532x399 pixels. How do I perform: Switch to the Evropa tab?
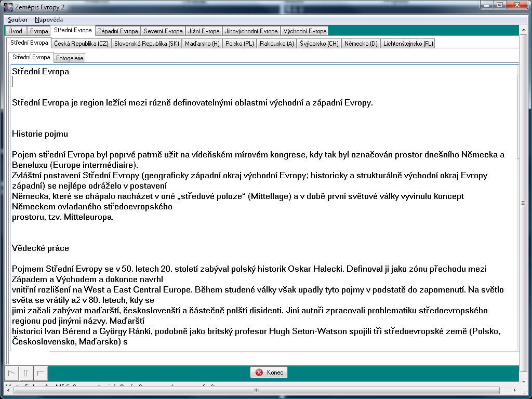pos(38,31)
